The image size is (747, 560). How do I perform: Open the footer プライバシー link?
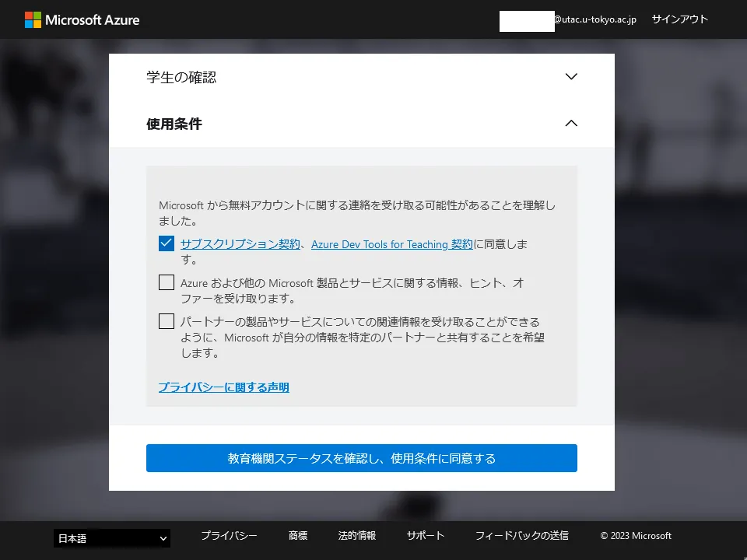[229, 536]
